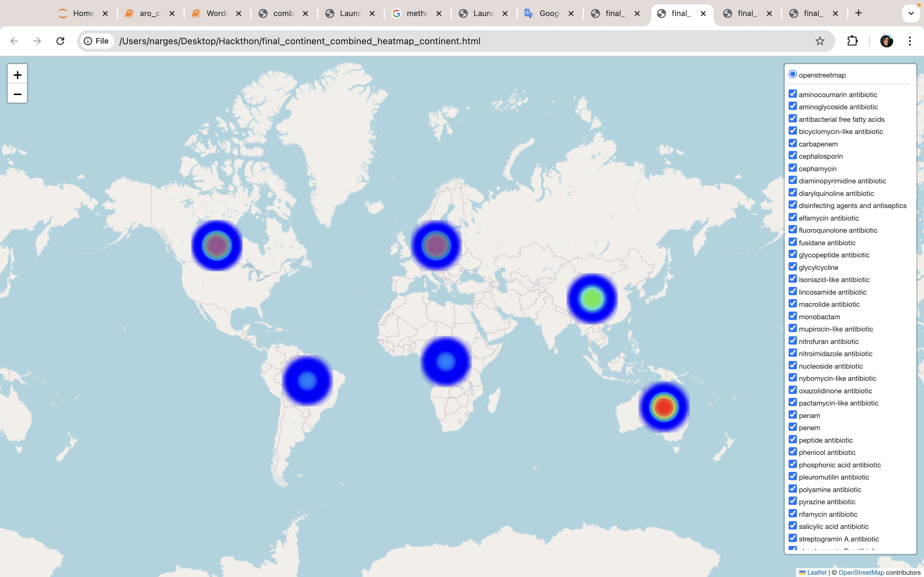Bookmark this page using the star icon

(x=820, y=41)
